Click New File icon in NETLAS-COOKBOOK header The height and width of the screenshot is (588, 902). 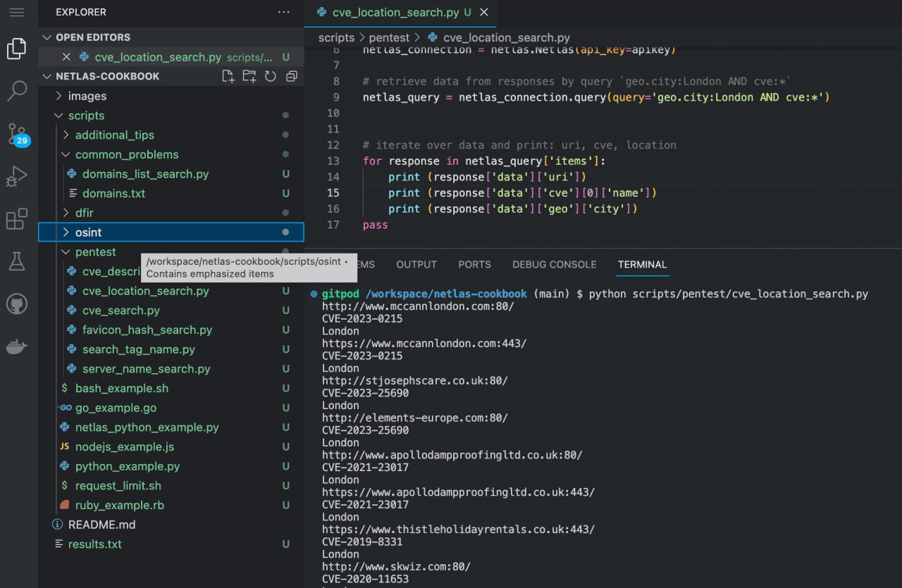pyautogui.click(x=228, y=76)
